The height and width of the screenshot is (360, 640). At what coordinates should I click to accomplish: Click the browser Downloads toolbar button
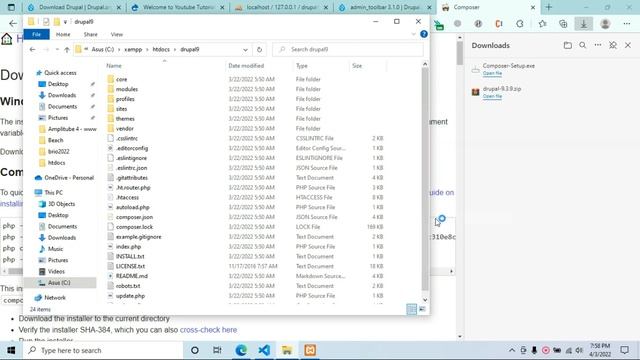[584, 24]
